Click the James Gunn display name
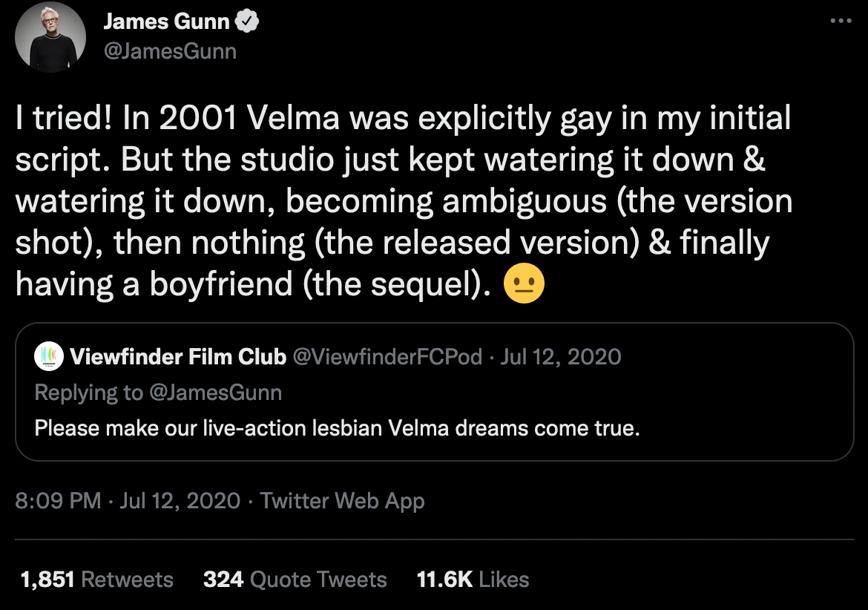 point(167,21)
